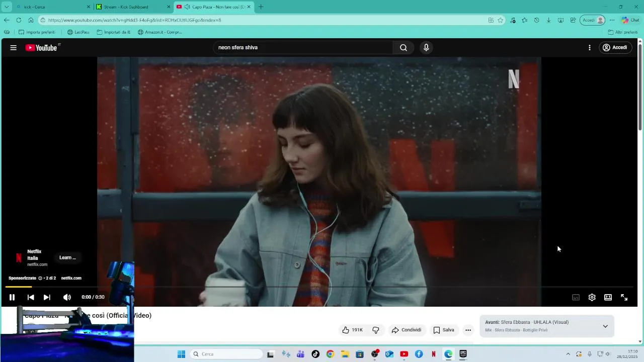The image size is (644, 362).
Task: Open the Amazon.it bookmark
Action: [x=160, y=32]
